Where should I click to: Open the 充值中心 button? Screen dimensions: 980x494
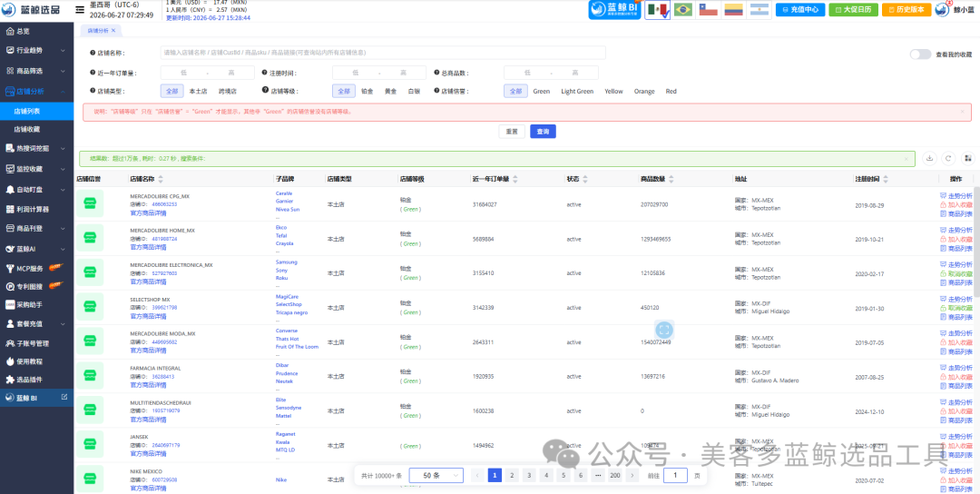tap(800, 10)
